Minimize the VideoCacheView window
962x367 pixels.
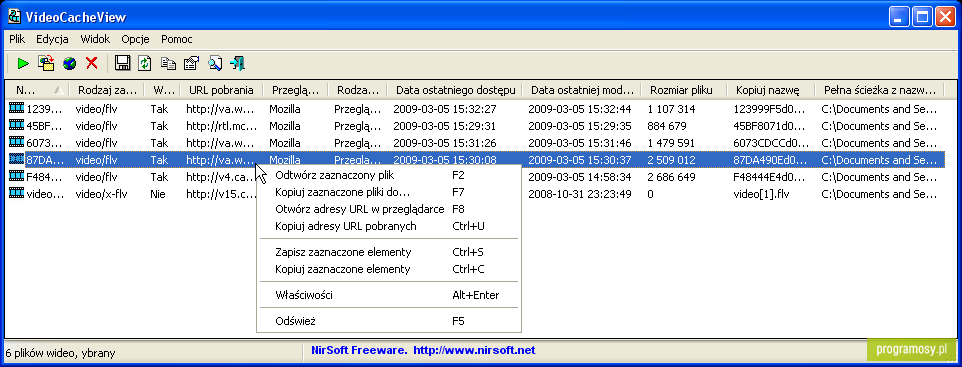(x=900, y=17)
